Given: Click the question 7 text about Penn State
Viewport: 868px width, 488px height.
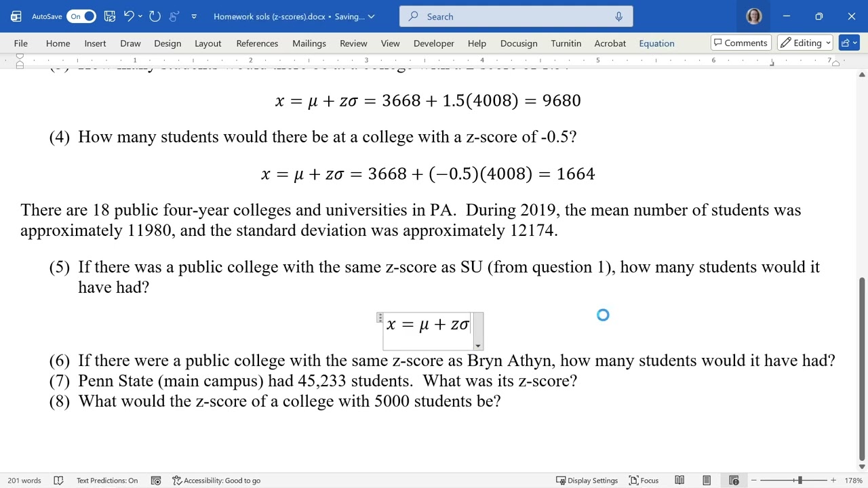Looking at the screenshot, I should 328,381.
